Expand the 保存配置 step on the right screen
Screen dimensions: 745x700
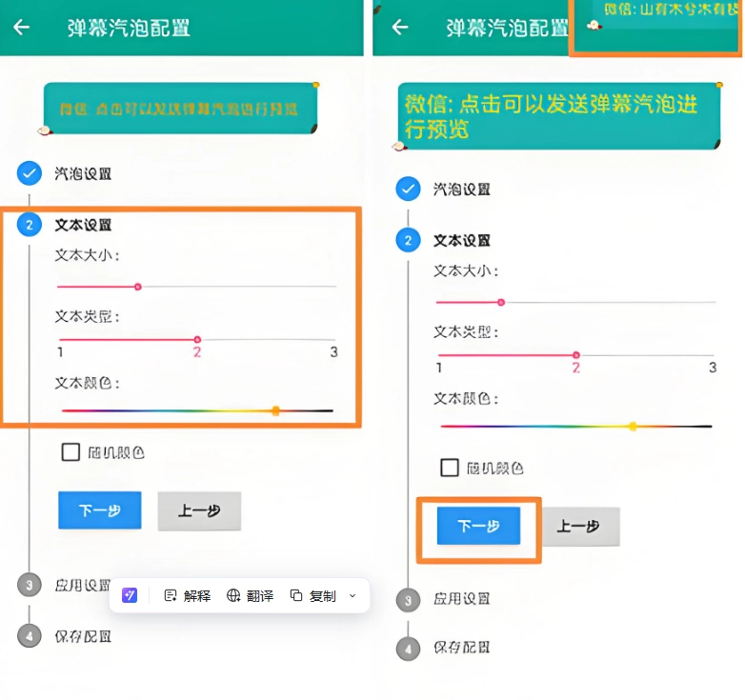coord(461,648)
